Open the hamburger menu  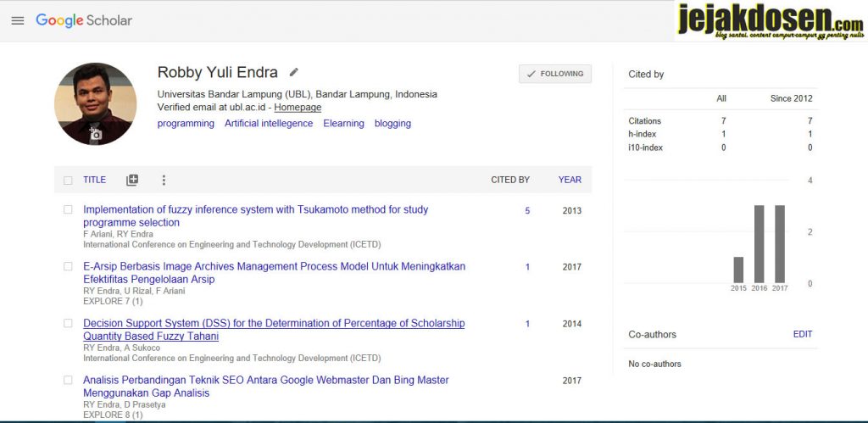[x=18, y=21]
